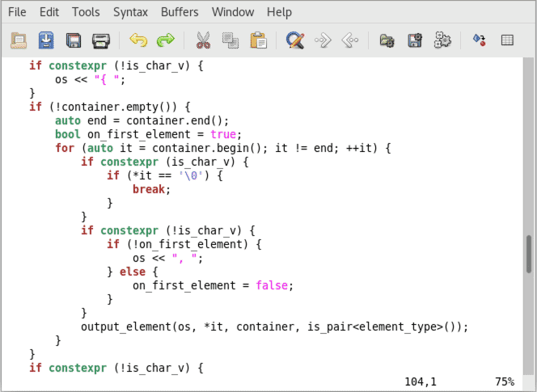Viewport: 537px width, 392px height.
Task: Cut selection using the scissors icon
Action: pyautogui.click(x=203, y=40)
